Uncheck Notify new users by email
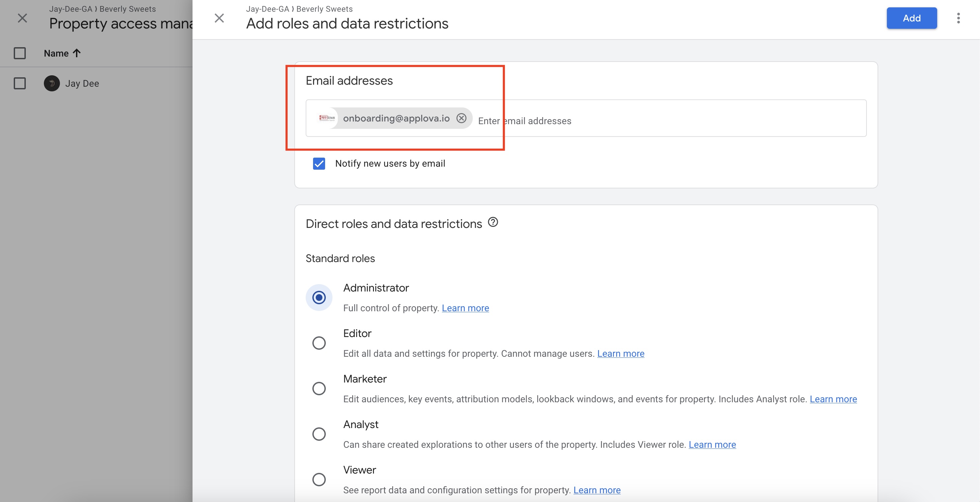 coord(319,164)
